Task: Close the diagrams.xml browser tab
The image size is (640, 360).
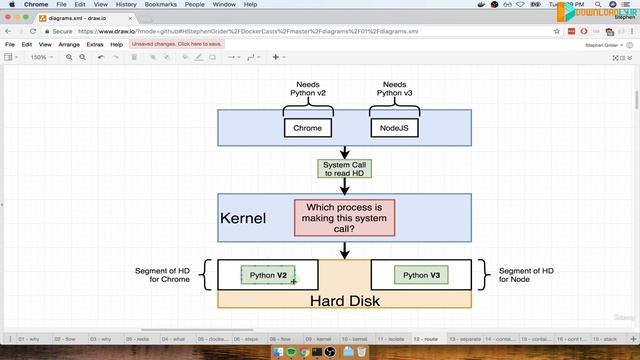Action: (x=130, y=18)
